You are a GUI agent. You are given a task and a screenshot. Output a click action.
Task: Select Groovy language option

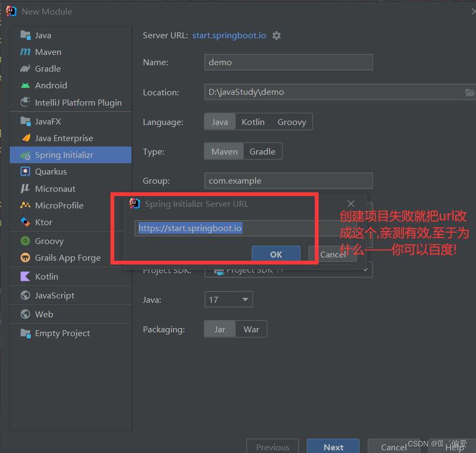(x=292, y=122)
